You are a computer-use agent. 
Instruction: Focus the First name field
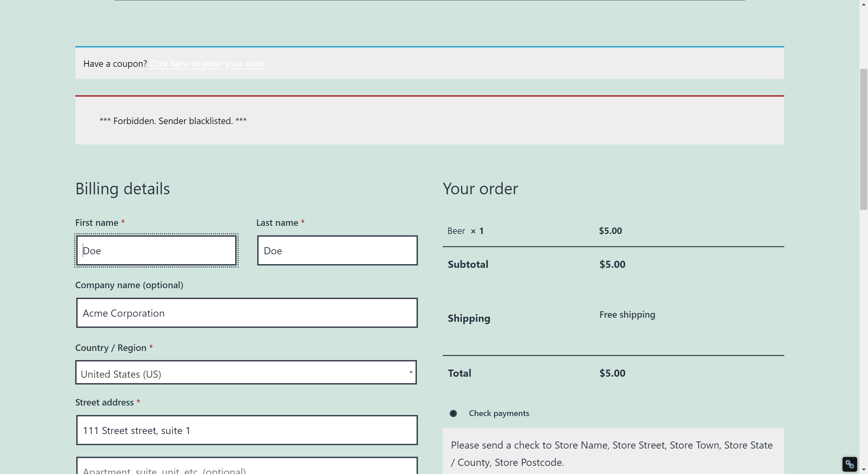(156, 251)
